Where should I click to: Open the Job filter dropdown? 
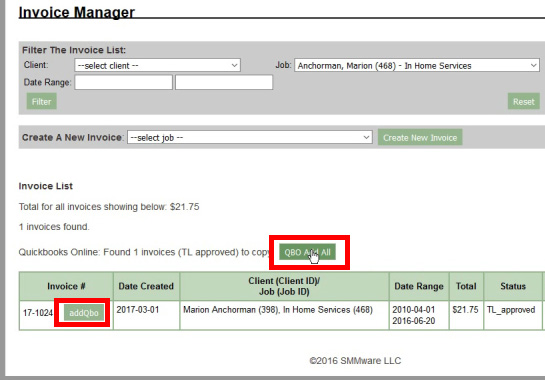[417, 65]
